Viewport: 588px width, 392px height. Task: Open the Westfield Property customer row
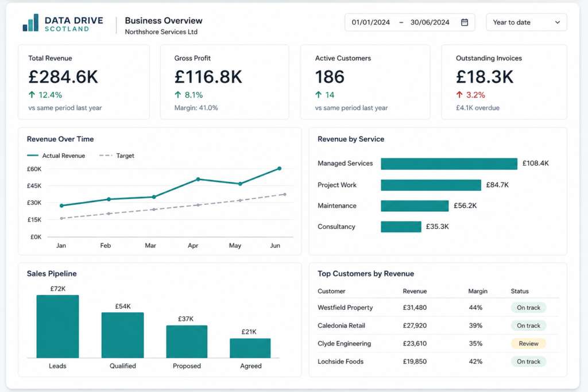coord(438,308)
